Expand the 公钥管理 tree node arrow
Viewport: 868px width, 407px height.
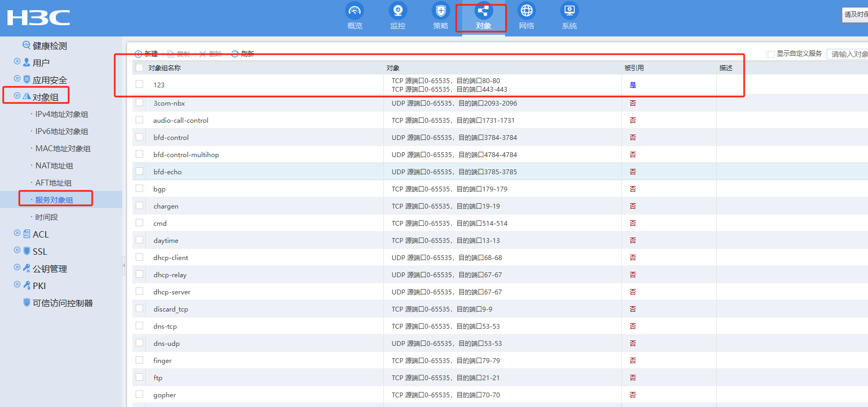[x=17, y=267]
